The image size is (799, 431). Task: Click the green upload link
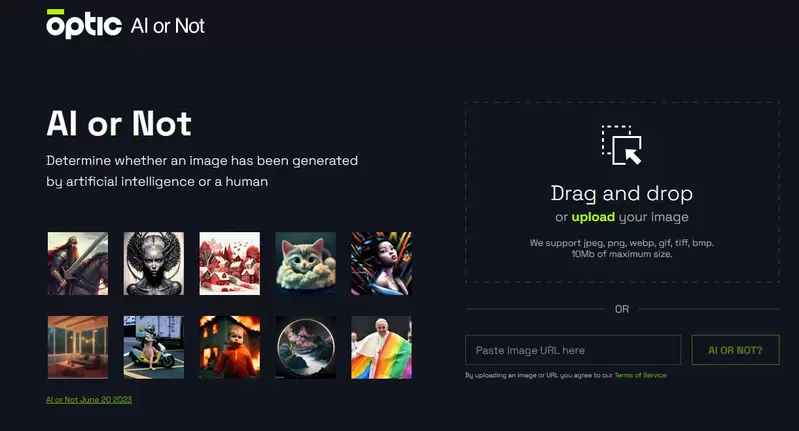593,217
